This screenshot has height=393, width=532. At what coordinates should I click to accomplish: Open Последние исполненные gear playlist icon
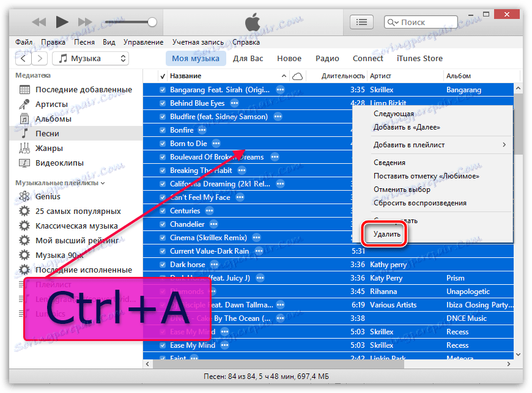[x=24, y=270]
